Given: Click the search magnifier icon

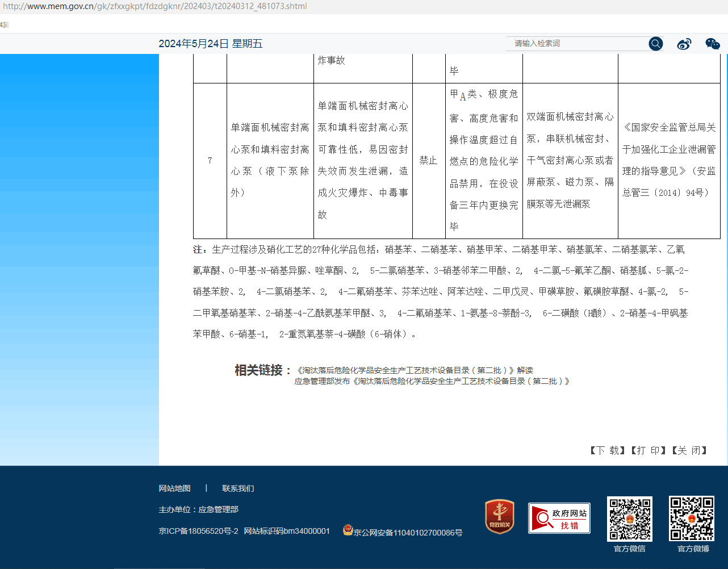Looking at the screenshot, I should pos(655,44).
